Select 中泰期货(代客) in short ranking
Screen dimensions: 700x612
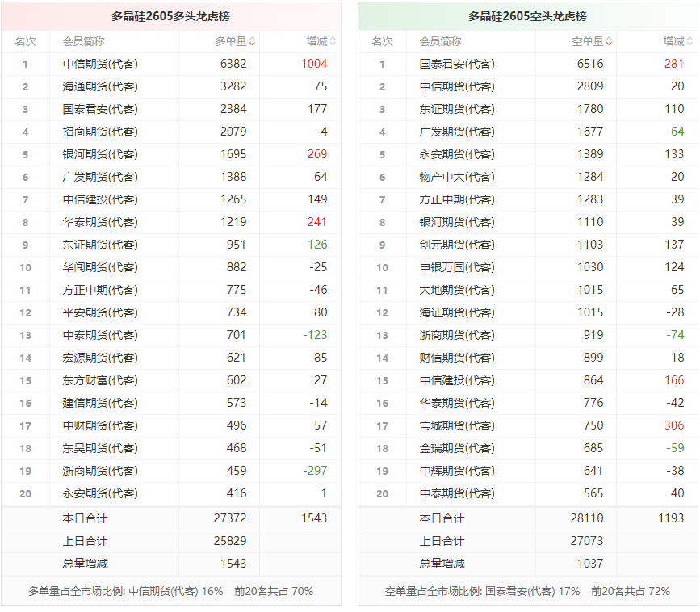tap(457, 493)
